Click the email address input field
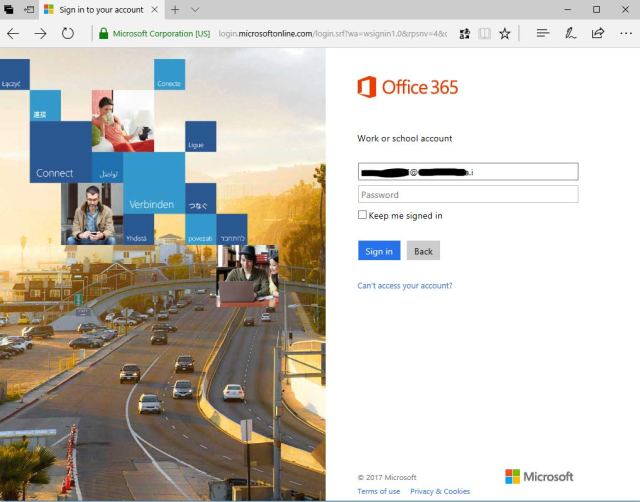This screenshot has height=502, width=640. click(468, 171)
